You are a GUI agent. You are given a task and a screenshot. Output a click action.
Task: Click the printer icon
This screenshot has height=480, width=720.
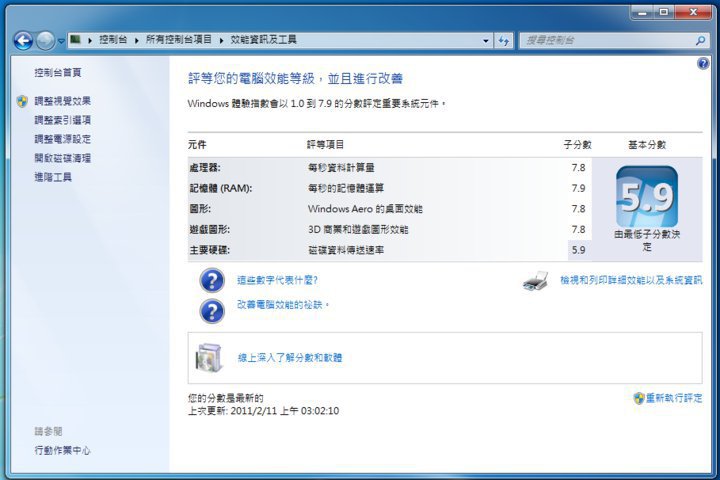click(x=535, y=281)
